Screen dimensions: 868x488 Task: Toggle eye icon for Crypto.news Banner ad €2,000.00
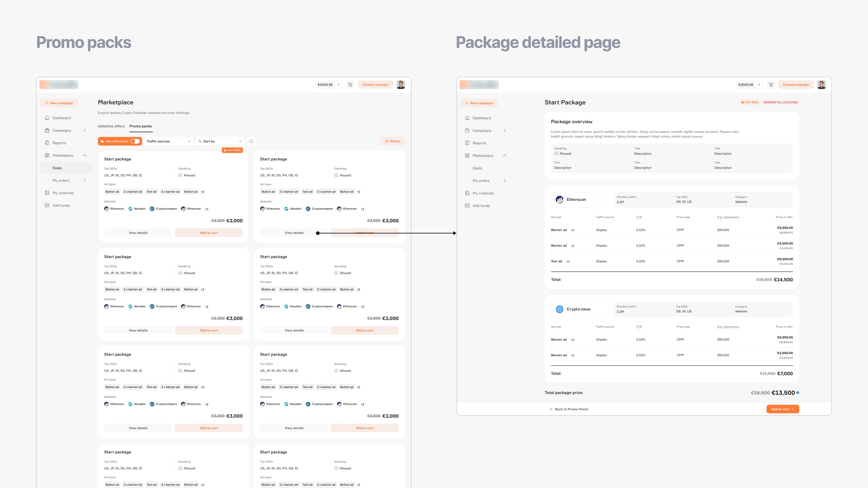point(573,355)
